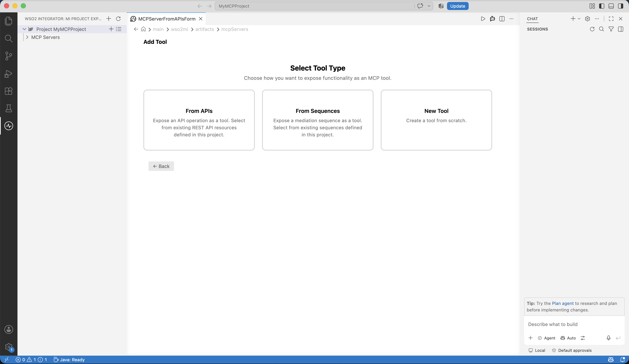Open the Explorer view in activity bar
629x364 pixels.
pyautogui.click(x=9, y=21)
